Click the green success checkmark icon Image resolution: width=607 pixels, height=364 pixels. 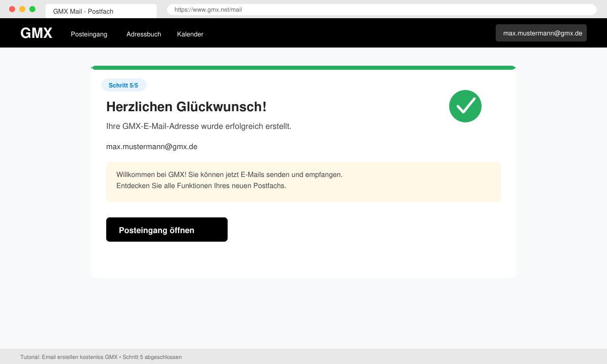[x=465, y=106]
